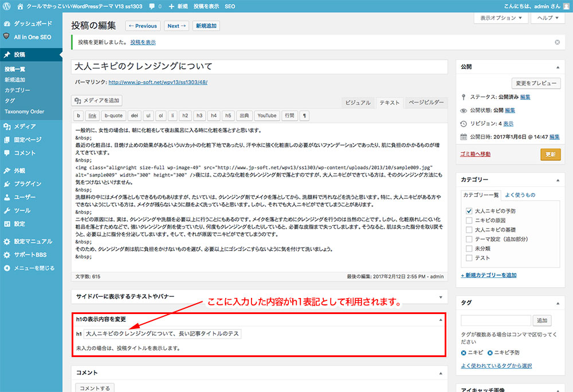Collapse the タグ panel
Viewport: 573px width, 392px height.
558,303
